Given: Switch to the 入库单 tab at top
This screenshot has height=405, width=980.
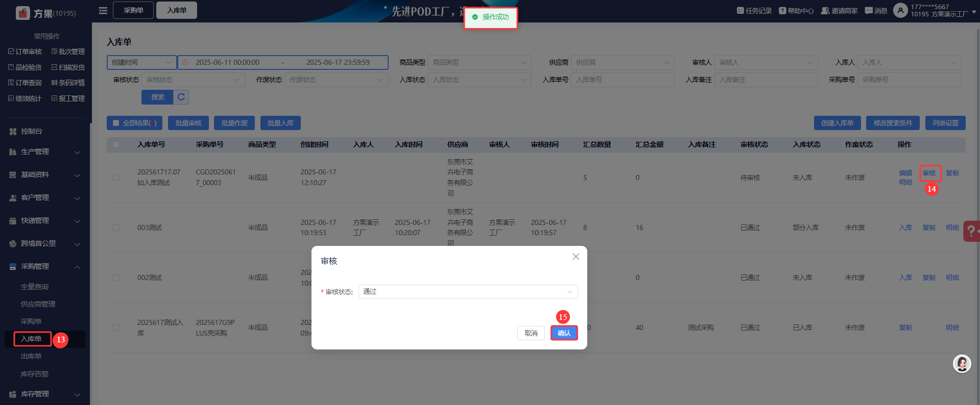Looking at the screenshot, I should (x=177, y=10).
